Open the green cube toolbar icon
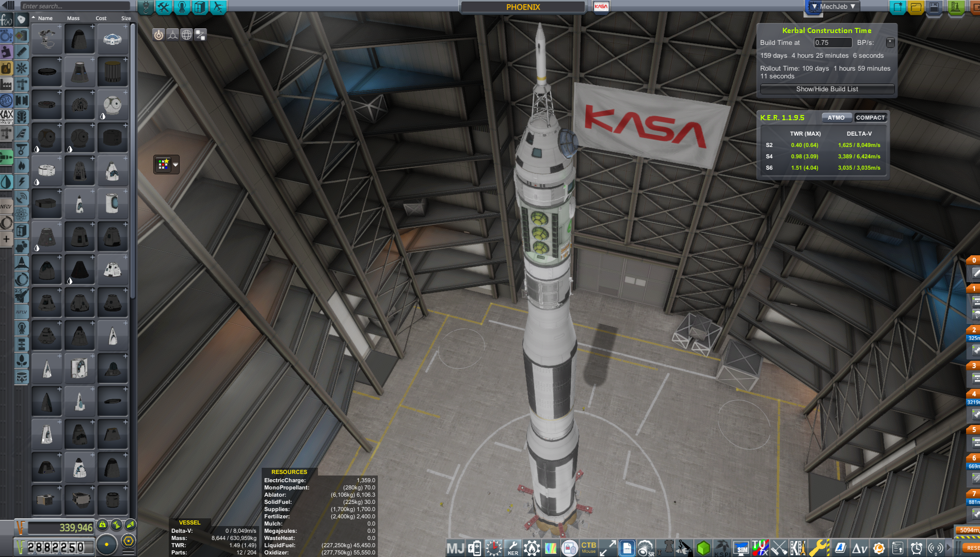Screen dimensions: 980x557 click(x=703, y=548)
